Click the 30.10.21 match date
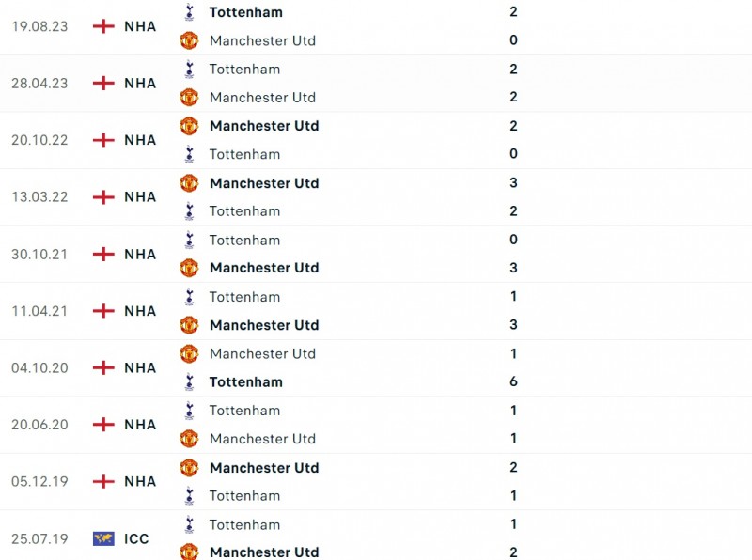The width and height of the screenshot is (752, 560). (39, 254)
